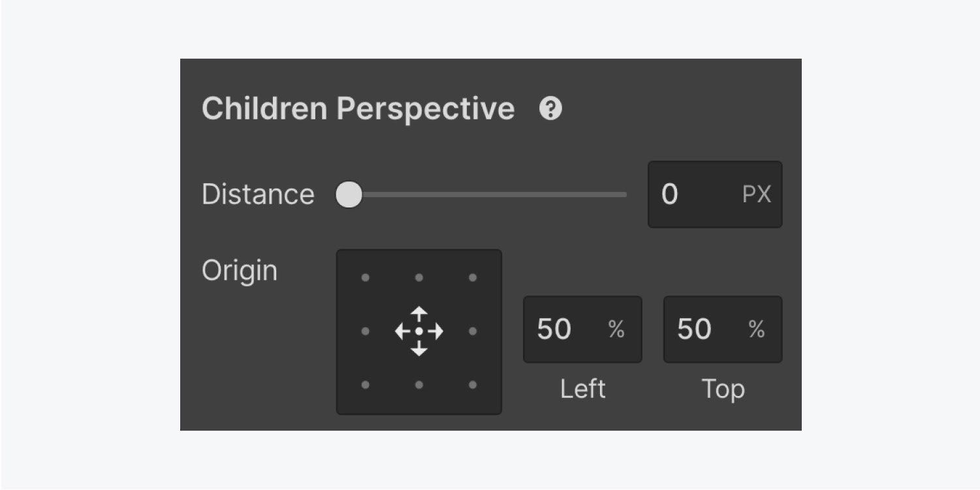This screenshot has height=490, width=980.
Task: Open the % unit of Top field
Action: coord(757,329)
